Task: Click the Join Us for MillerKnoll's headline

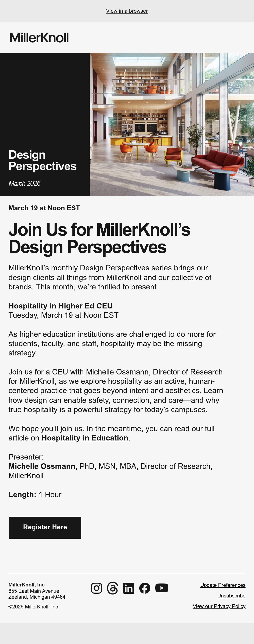Action: coord(99,238)
